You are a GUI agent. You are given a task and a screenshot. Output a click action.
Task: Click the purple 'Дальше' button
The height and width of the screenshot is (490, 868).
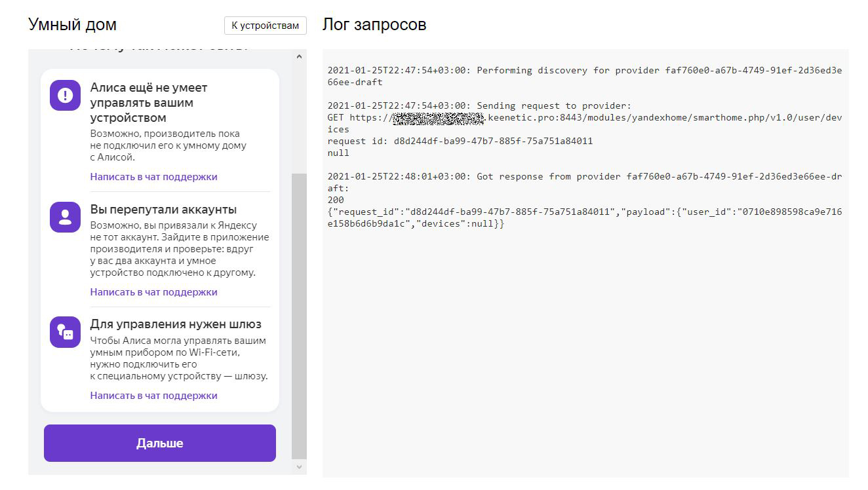[x=160, y=443]
